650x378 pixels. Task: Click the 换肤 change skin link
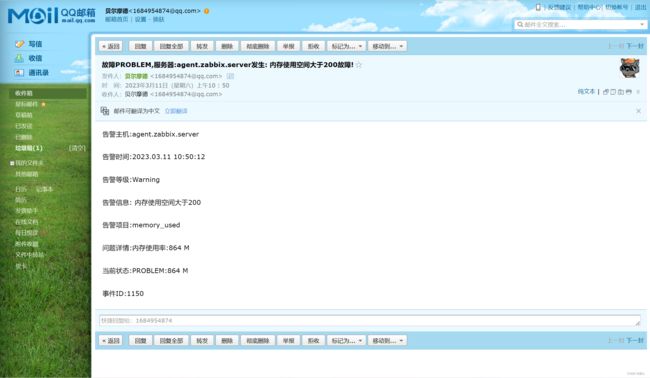pos(159,19)
